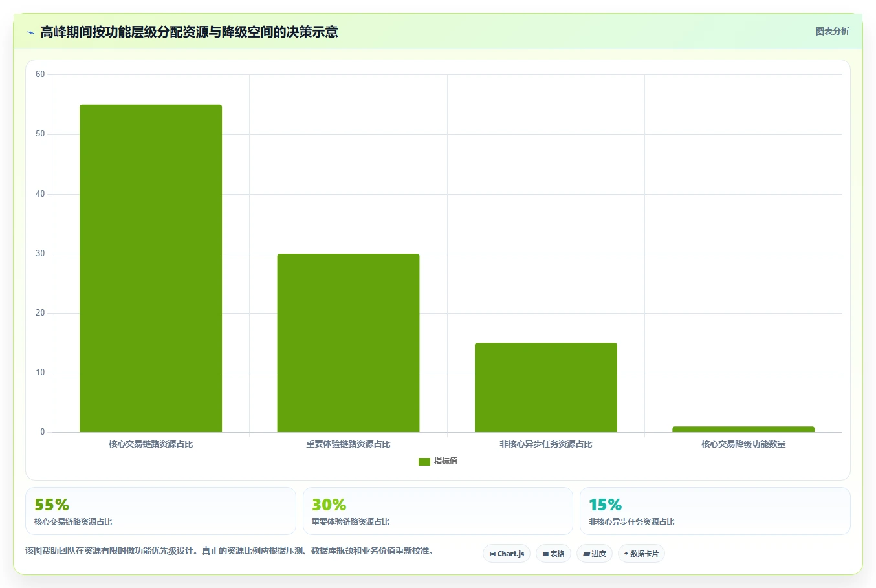Click the 表格 tag icon
The image size is (876, 588).
point(545,554)
